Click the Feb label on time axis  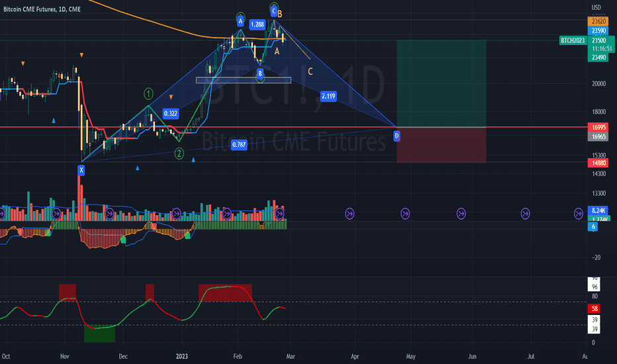[237, 357]
